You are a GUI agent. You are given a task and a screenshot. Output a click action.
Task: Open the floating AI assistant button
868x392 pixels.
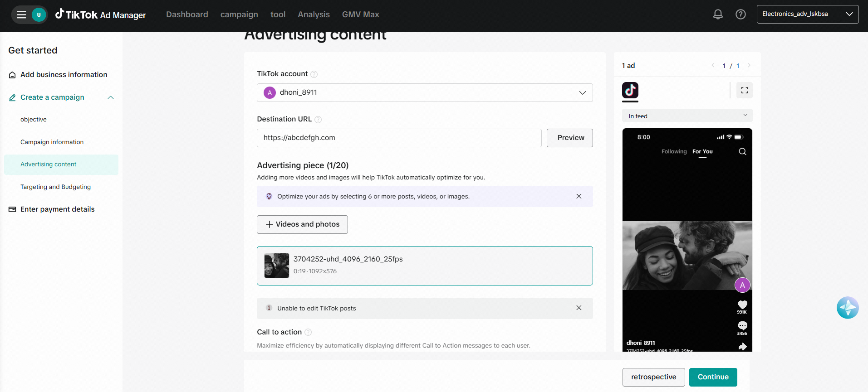847,308
